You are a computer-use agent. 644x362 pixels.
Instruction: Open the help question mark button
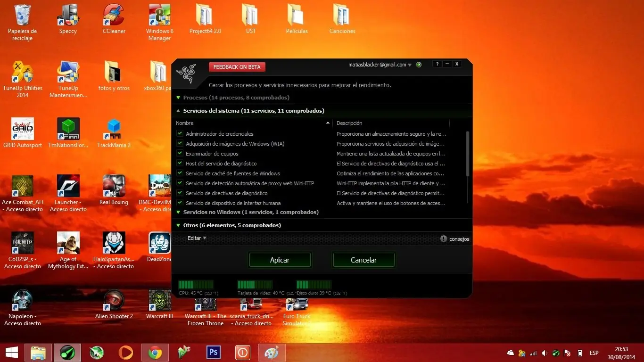437,64
